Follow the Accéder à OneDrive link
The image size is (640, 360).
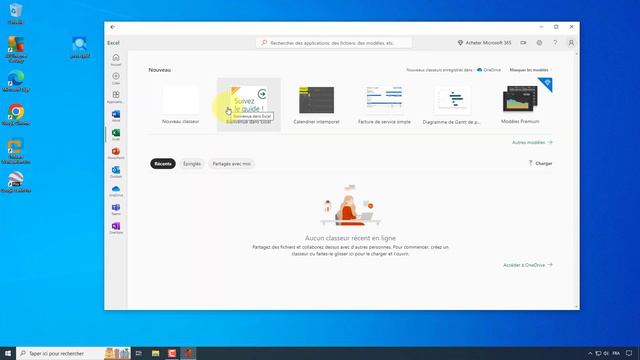pyautogui.click(x=527, y=265)
